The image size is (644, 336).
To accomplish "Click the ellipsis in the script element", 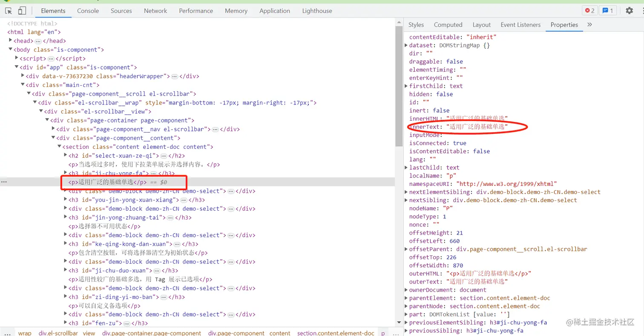I will pos(51,58).
